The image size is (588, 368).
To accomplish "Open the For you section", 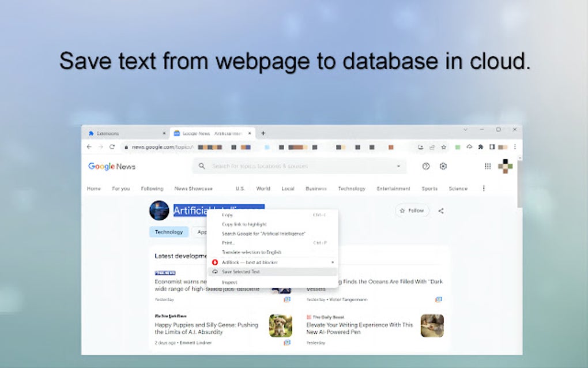I will 120,189.
